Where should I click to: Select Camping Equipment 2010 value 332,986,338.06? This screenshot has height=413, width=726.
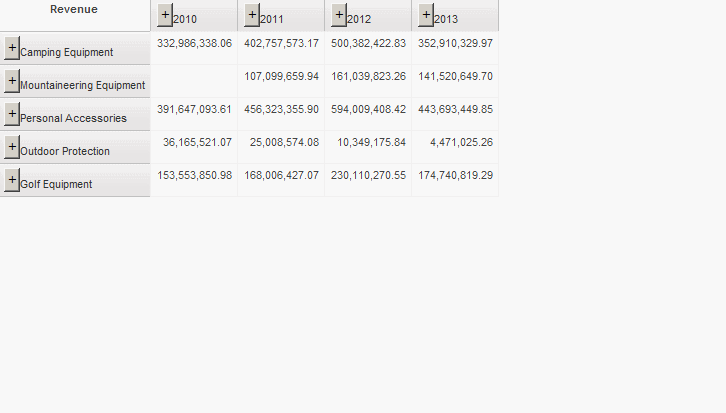coord(194,44)
